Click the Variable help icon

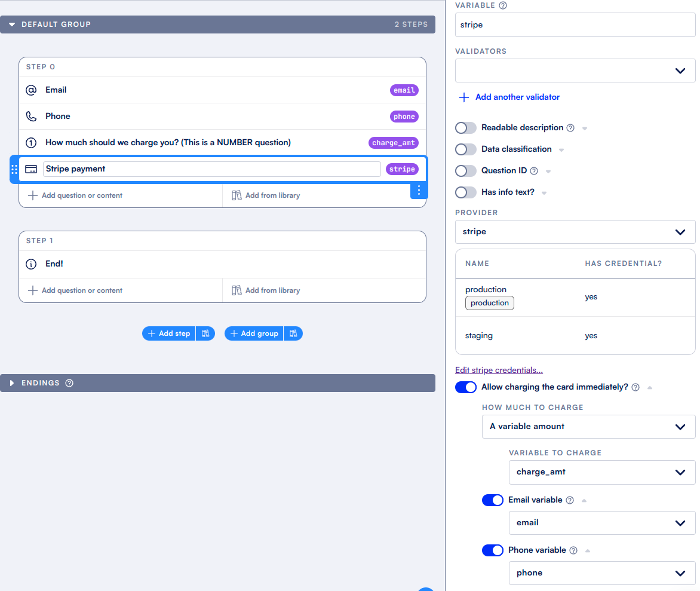point(503,5)
